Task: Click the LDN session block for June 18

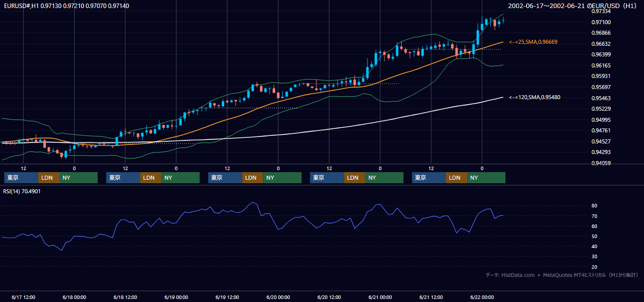Action: (151, 178)
